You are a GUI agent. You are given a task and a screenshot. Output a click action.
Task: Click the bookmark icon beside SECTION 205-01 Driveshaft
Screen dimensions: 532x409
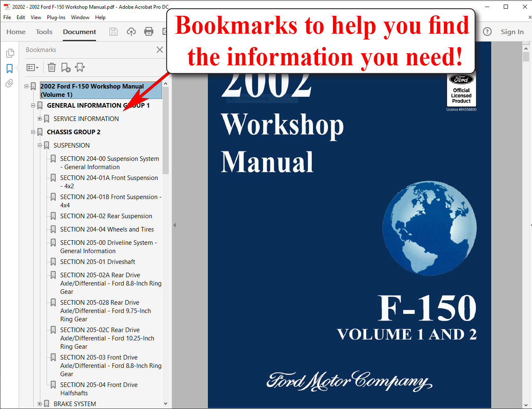53,262
